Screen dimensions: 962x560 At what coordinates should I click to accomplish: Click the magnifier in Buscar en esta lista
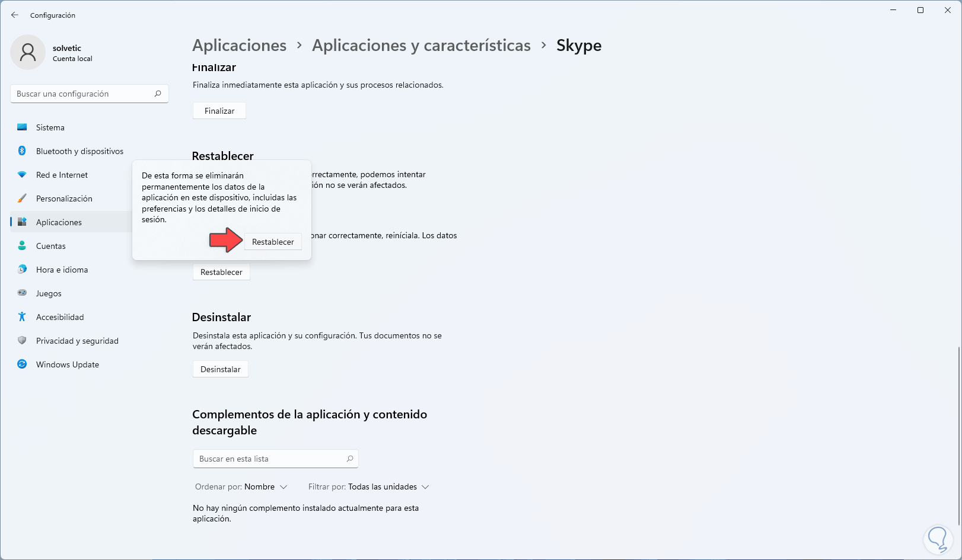pos(350,459)
